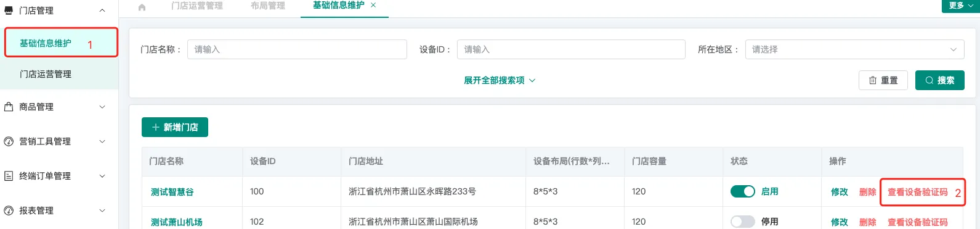The image size is (980, 229).
Task: Click the 商品管理 bag icon
Action: 9,107
